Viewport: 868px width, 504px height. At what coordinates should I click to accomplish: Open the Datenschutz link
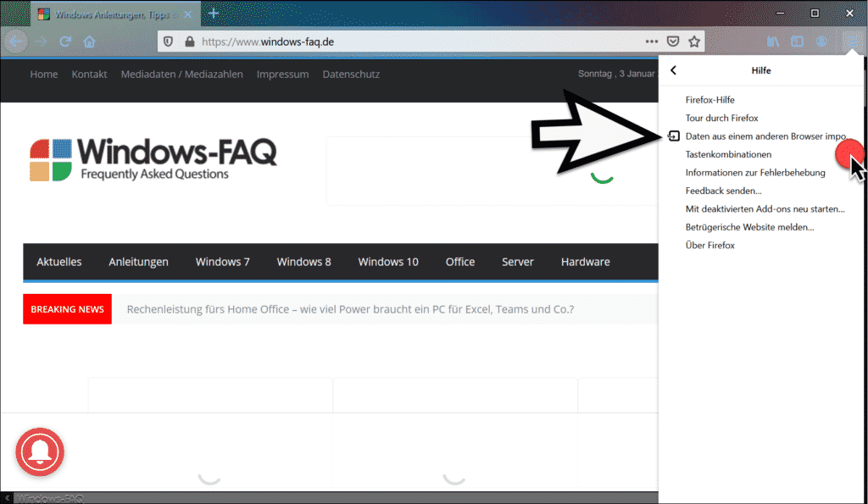pyautogui.click(x=351, y=75)
